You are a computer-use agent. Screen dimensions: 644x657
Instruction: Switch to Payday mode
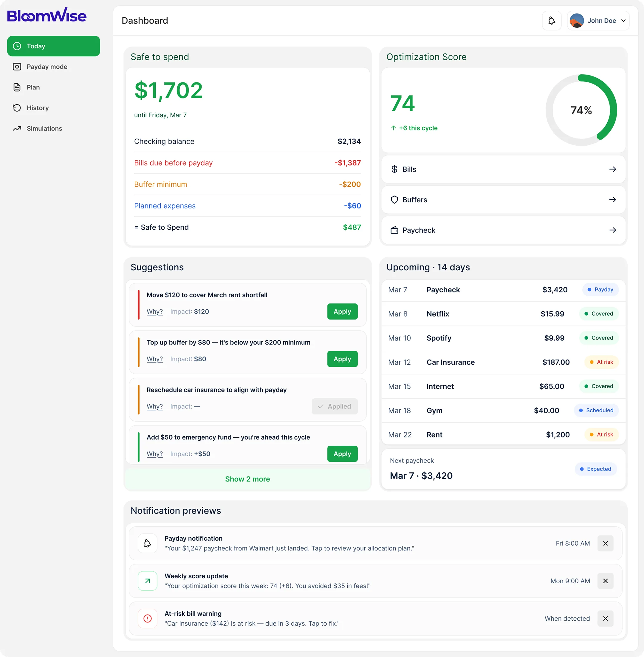[53, 67]
